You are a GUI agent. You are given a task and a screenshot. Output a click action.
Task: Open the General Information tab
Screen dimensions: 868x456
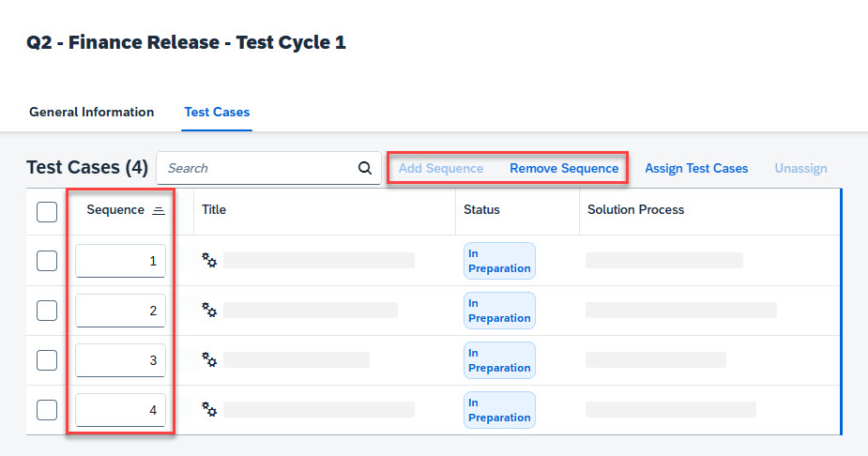[x=91, y=113]
